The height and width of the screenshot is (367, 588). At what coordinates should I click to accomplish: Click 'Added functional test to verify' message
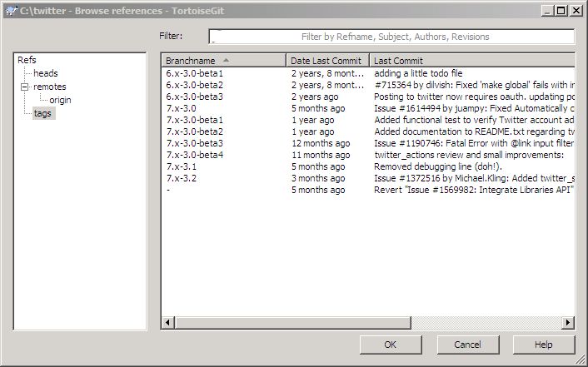(x=475, y=120)
